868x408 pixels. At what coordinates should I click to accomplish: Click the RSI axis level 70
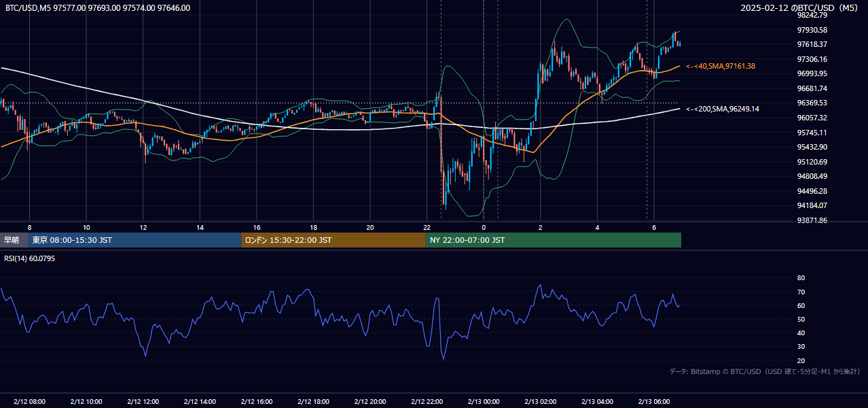point(801,292)
